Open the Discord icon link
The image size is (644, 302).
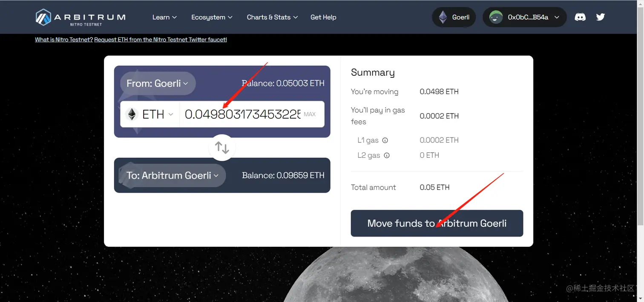(x=580, y=17)
